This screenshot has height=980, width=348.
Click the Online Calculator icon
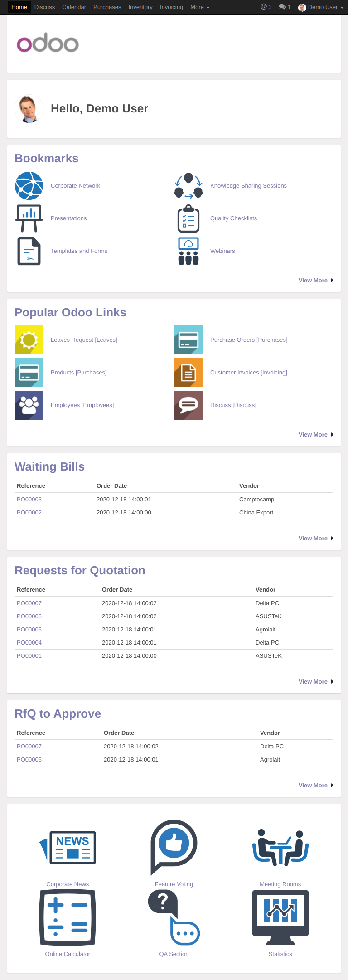click(68, 917)
